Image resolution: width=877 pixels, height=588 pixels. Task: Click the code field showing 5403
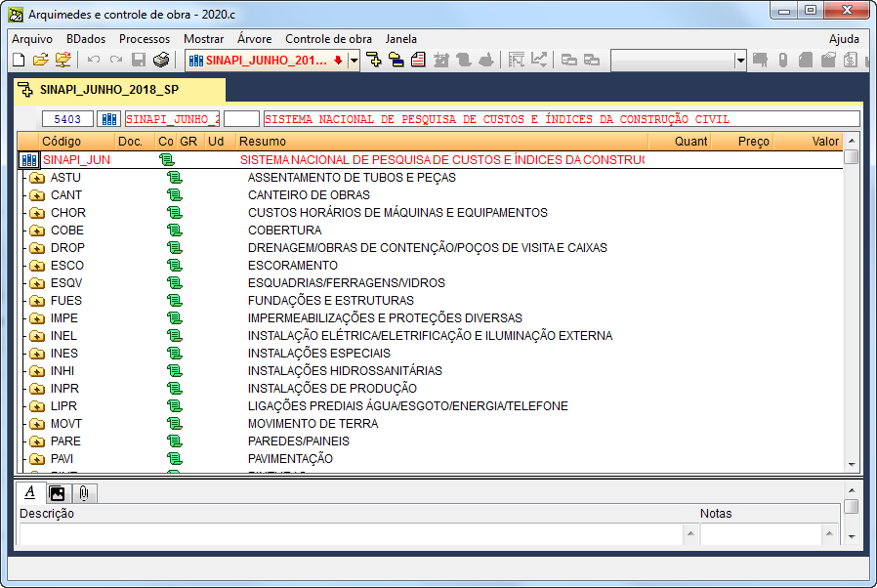(x=67, y=119)
